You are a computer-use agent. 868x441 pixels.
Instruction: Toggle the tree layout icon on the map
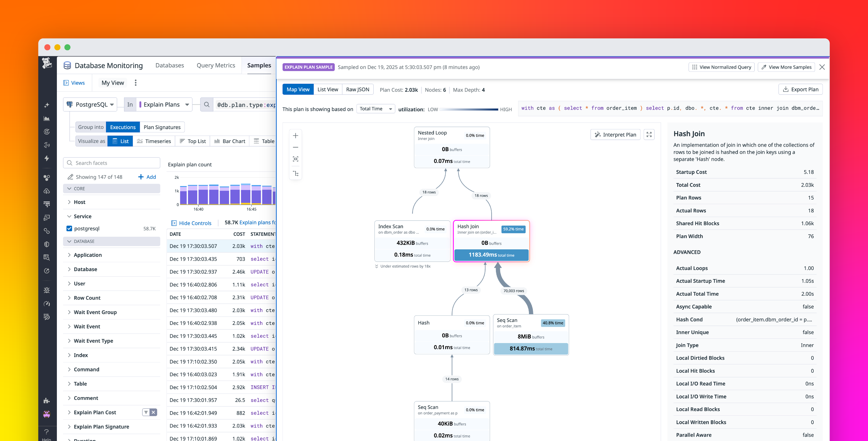[296, 173]
